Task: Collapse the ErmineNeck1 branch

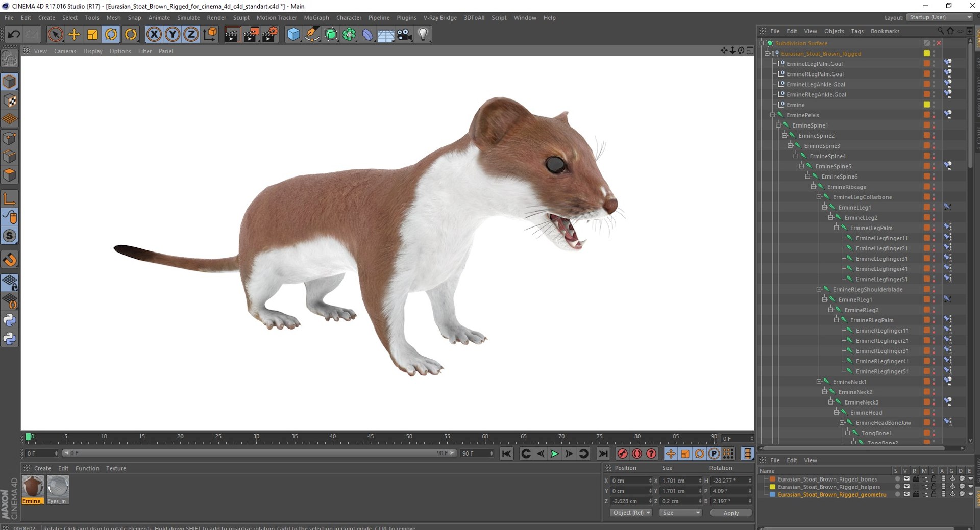Action: (819, 382)
